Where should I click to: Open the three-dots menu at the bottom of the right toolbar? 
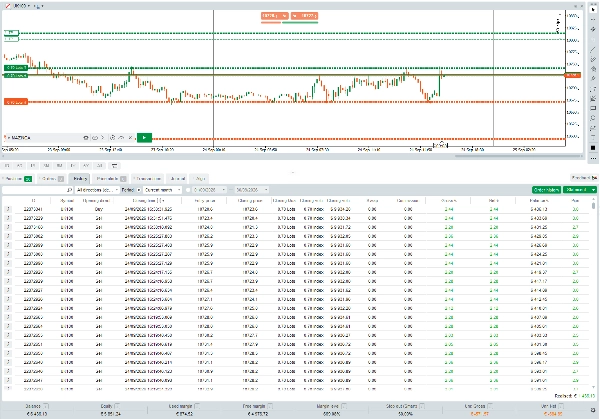click(593, 158)
